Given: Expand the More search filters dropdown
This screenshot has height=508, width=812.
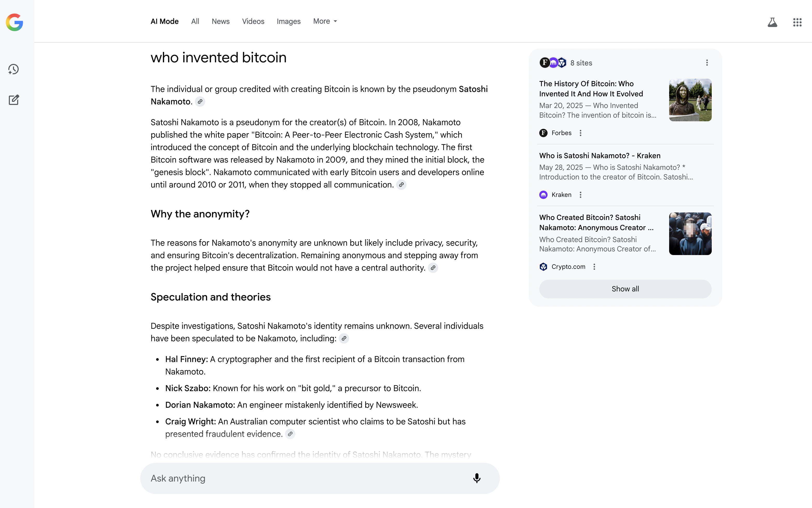Looking at the screenshot, I should coord(324,21).
